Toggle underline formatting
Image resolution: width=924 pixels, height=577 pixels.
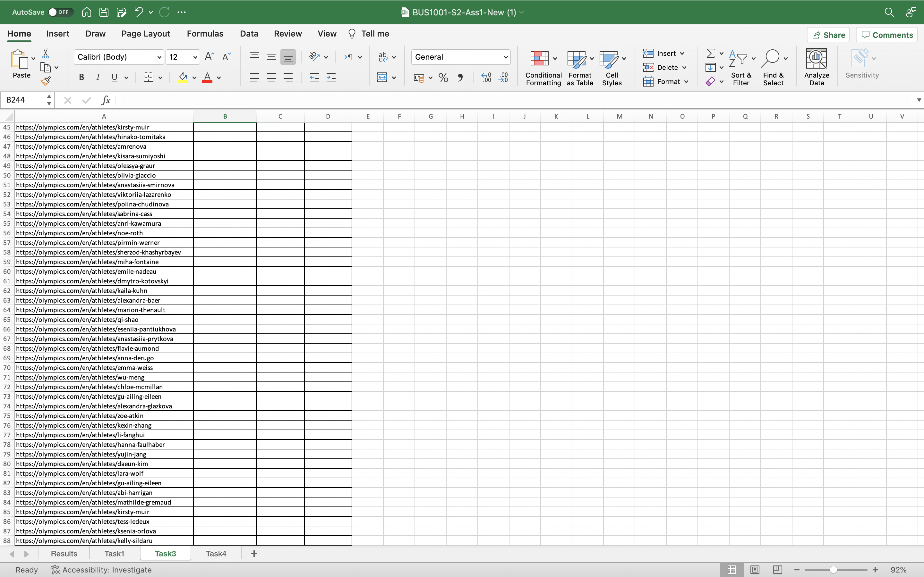[x=115, y=78]
